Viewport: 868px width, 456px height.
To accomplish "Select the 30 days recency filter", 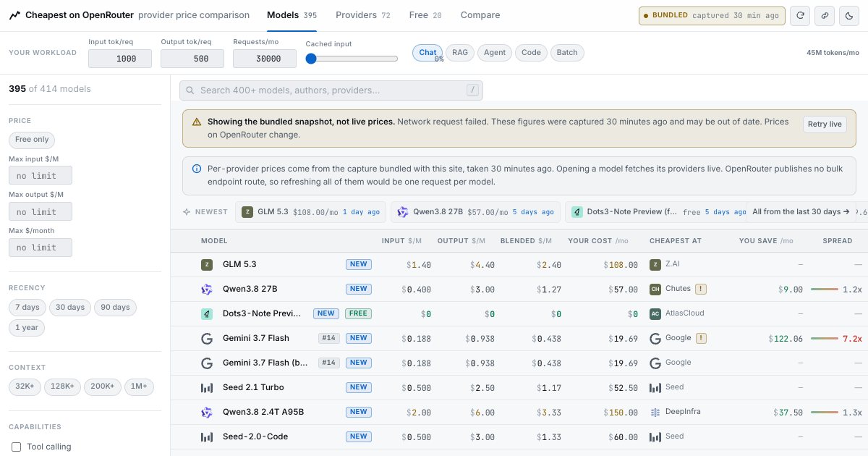I will (x=70, y=307).
